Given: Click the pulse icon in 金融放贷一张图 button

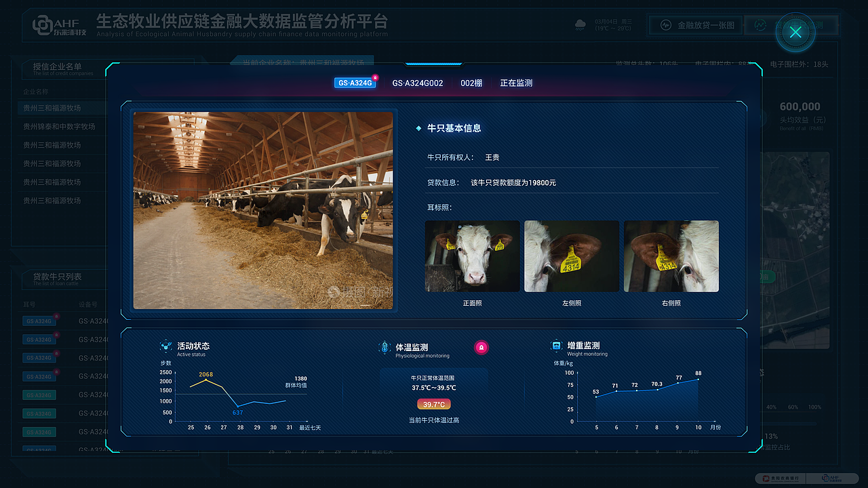Looking at the screenshot, I should (x=665, y=25).
